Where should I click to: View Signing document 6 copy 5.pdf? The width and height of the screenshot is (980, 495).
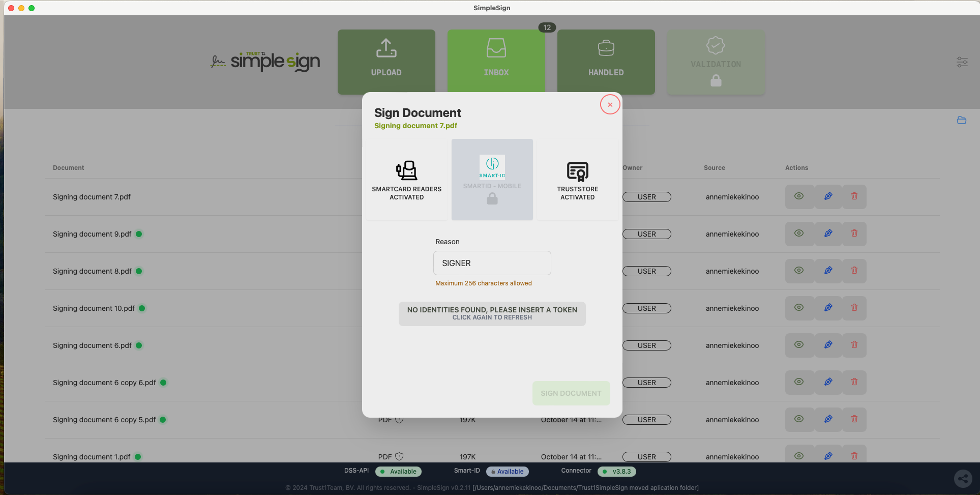coord(799,419)
